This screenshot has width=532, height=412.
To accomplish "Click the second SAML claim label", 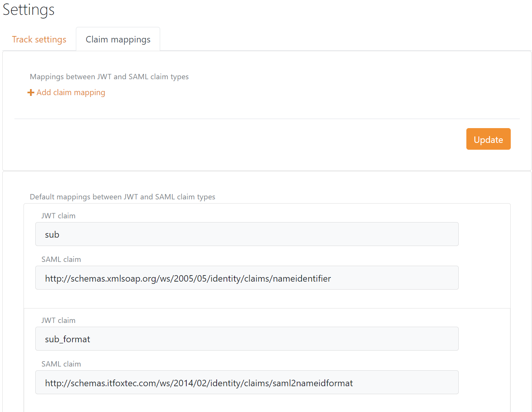I will click(x=61, y=363).
